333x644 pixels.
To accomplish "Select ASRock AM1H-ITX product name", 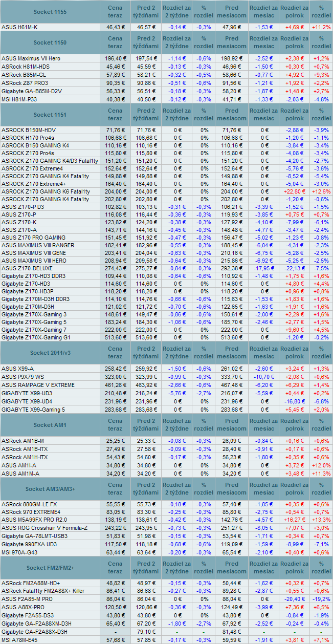I will tap(24, 456).
